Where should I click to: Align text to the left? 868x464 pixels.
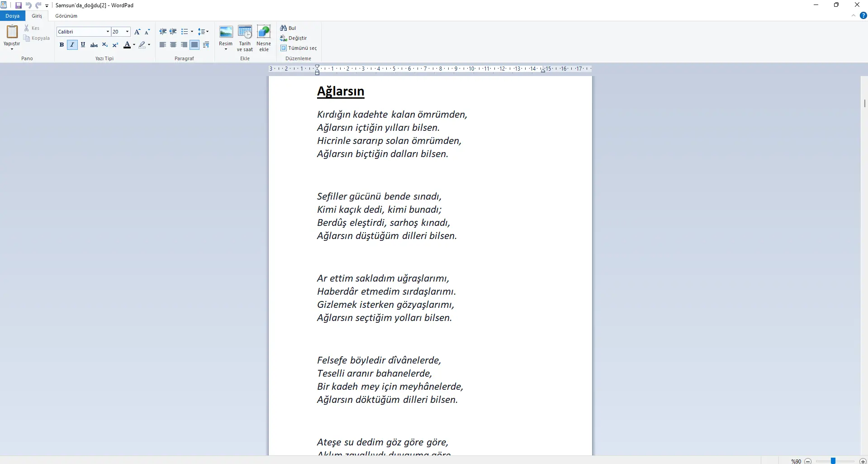163,45
